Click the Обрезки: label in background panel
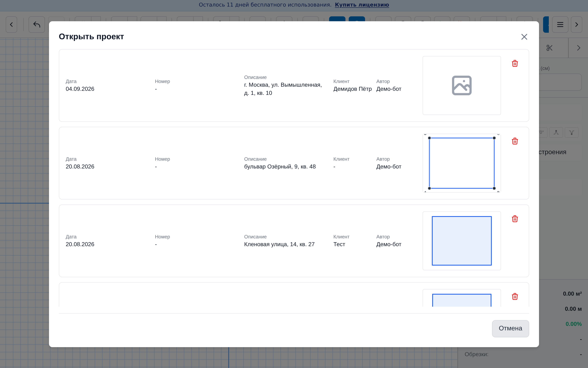 (477, 354)
